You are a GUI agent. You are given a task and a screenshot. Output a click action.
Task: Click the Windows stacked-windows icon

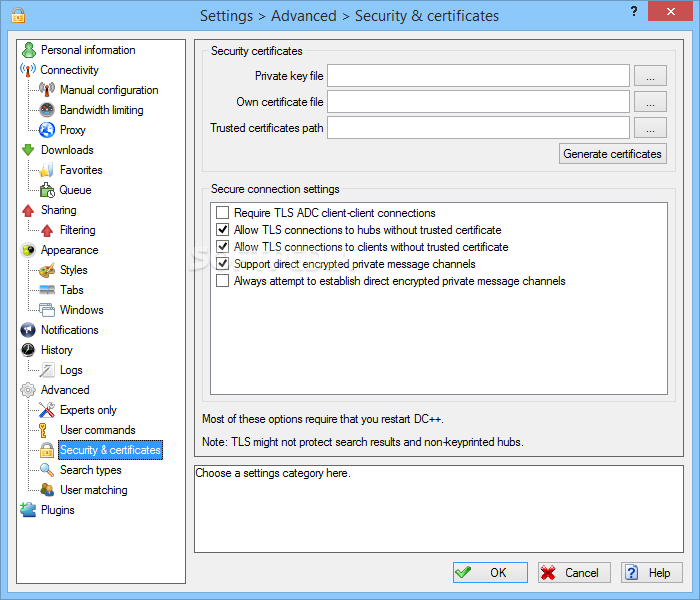47,310
